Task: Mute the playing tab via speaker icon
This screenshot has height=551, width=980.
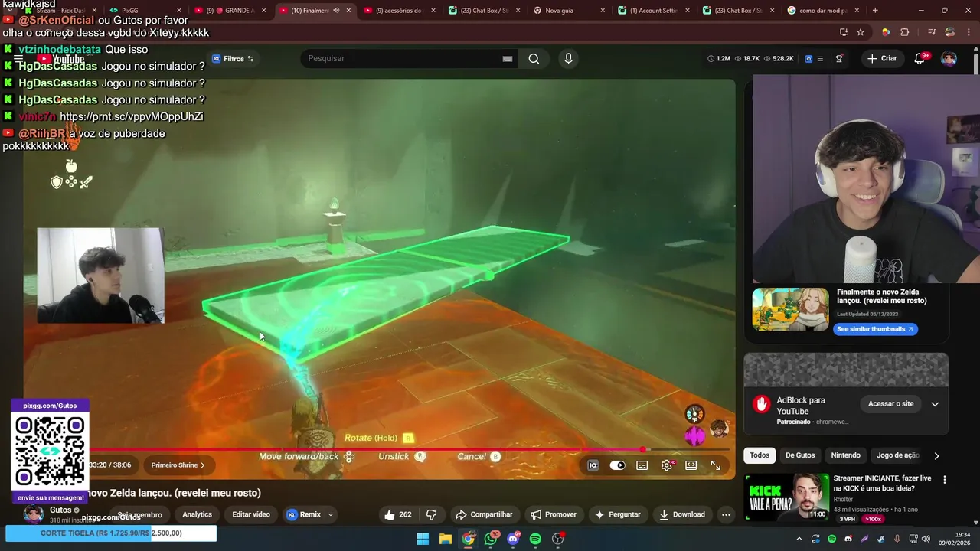Action: 336,11
